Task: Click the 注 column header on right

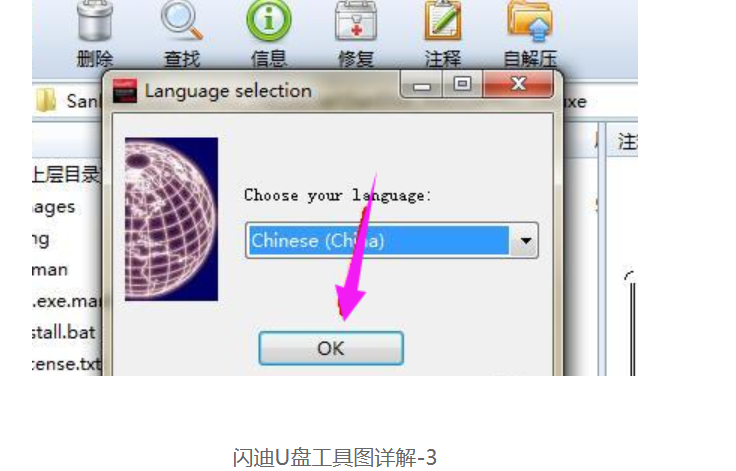Action: click(627, 142)
